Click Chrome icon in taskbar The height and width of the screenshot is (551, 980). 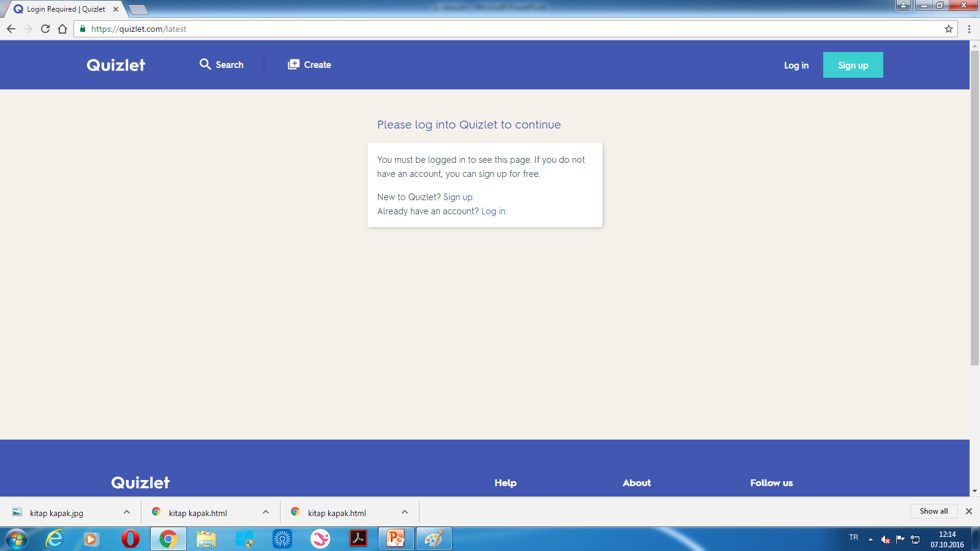(168, 539)
